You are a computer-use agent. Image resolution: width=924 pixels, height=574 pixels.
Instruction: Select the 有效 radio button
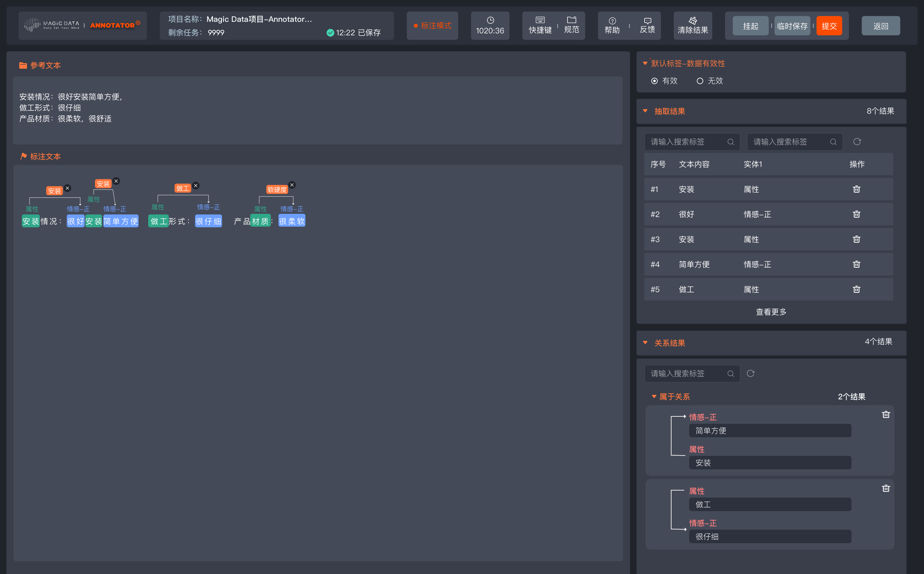pos(655,81)
